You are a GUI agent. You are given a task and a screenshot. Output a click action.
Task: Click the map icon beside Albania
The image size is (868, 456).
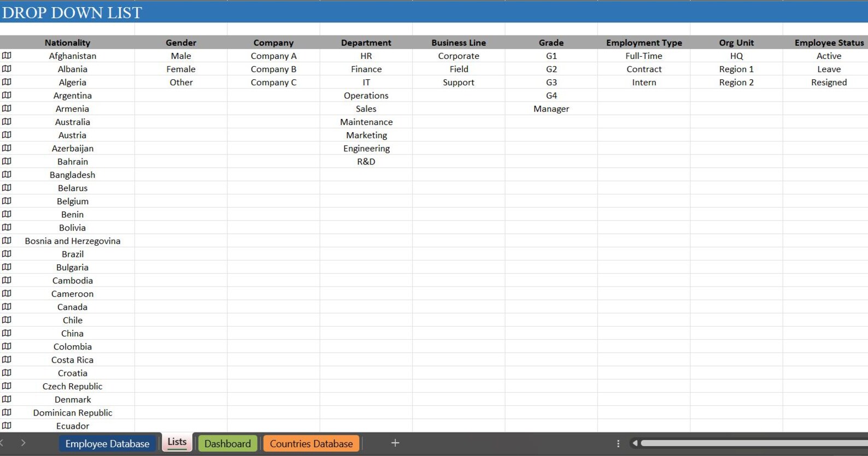(x=7, y=69)
